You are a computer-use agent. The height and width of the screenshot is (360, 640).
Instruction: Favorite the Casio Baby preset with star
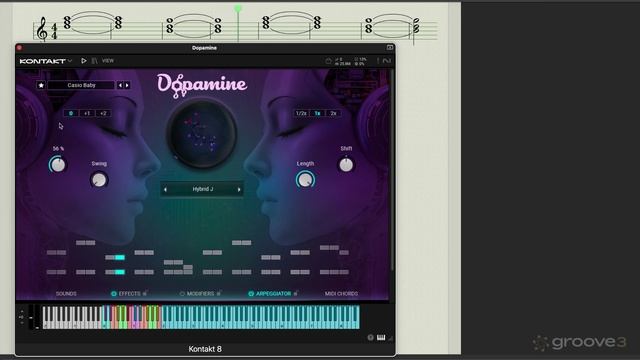(x=41, y=85)
